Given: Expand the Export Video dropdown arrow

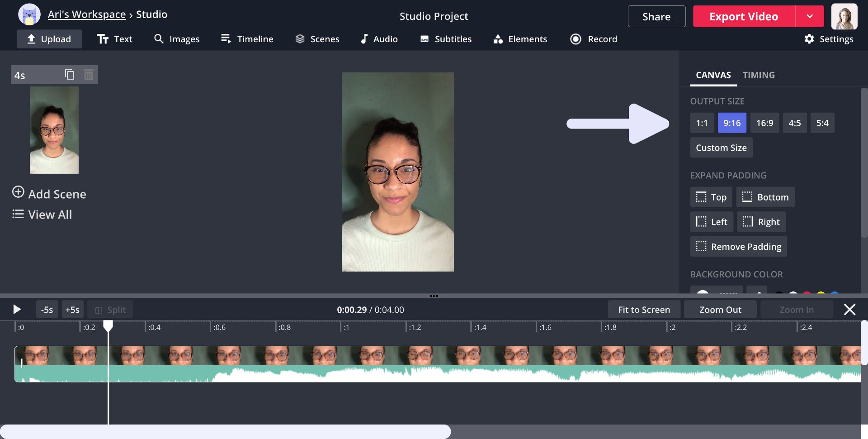Looking at the screenshot, I should (809, 16).
